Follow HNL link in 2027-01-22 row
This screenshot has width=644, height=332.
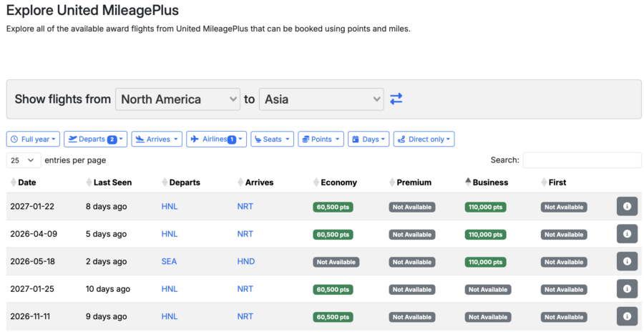pos(170,206)
